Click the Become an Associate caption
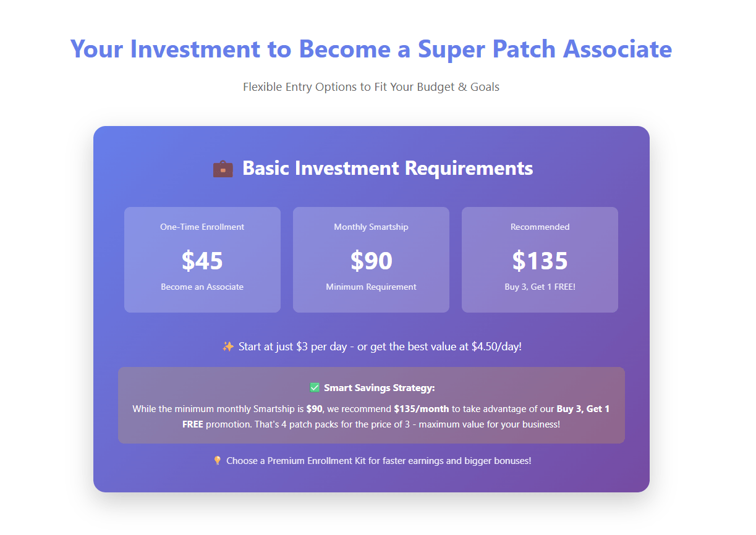 coord(202,287)
